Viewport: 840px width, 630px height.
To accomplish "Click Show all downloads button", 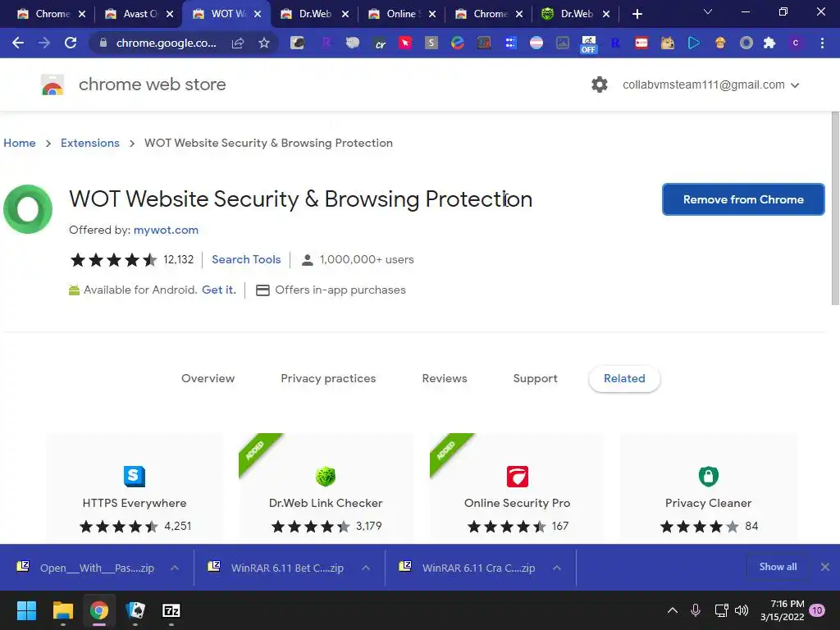I will (778, 567).
